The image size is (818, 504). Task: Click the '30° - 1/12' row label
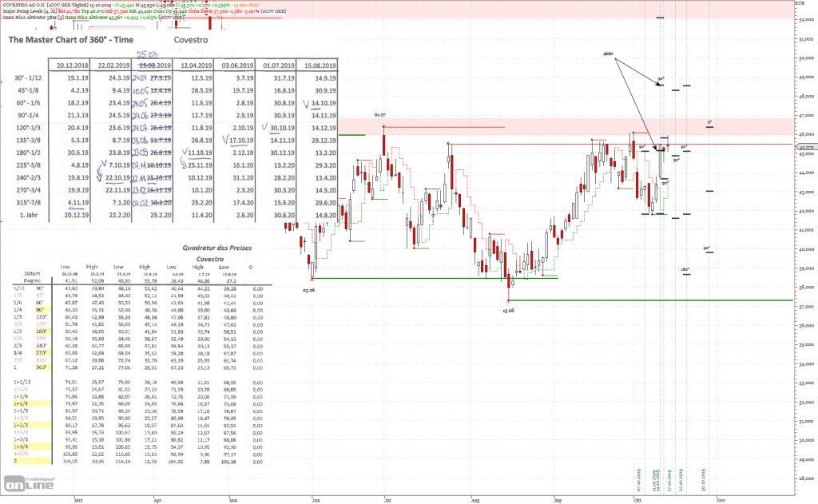tap(28, 77)
